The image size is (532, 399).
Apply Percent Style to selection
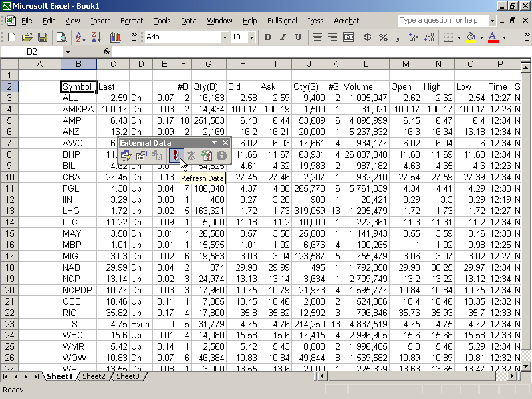pos(382,36)
